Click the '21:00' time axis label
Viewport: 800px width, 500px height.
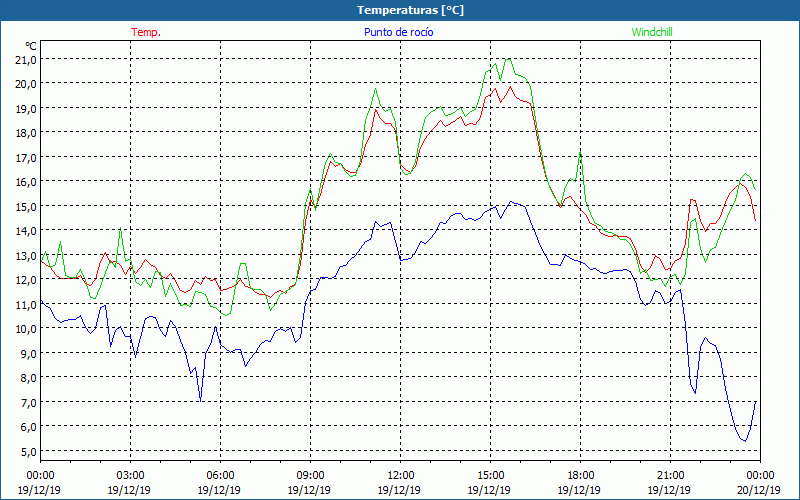tap(670, 476)
